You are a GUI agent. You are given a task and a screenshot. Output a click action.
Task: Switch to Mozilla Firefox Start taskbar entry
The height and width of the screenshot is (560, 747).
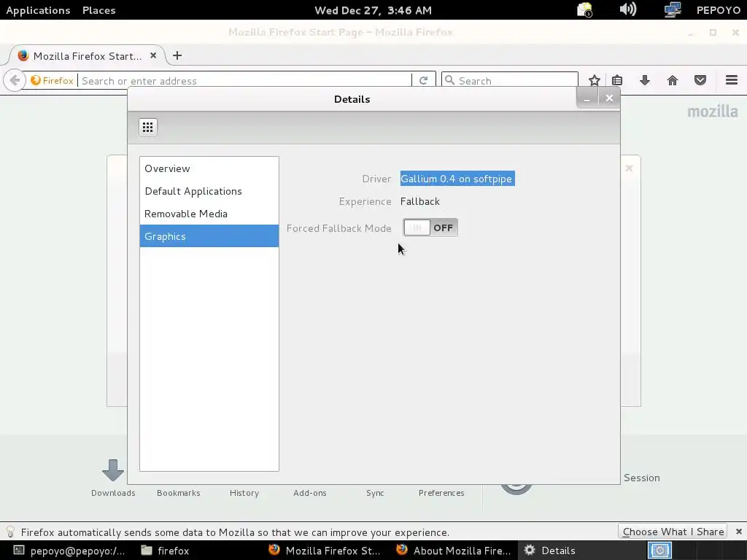coord(324,551)
